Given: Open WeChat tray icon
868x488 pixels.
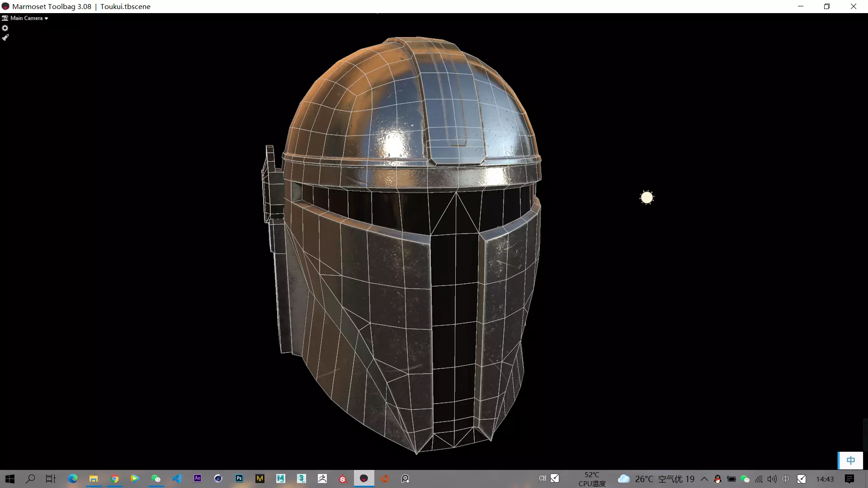Looking at the screenshot, I should tap(745, 479).
